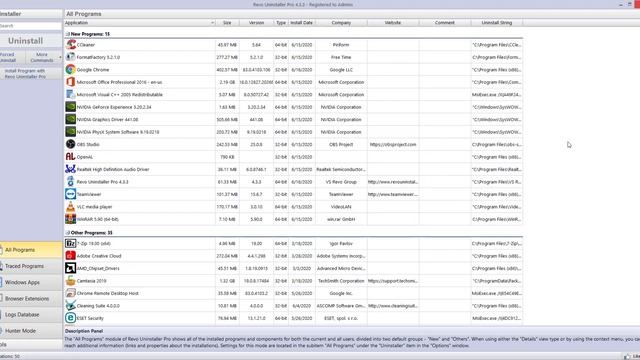Select the Cleaning Suite 4.0.0.0 icon

tap(71, 305)
